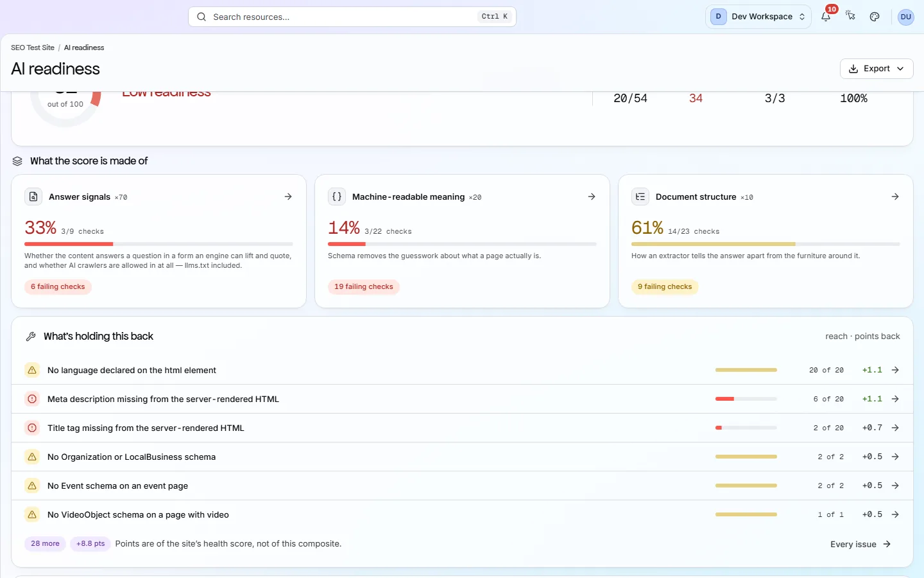924x578 pixels.
Task: Go to SEO Test Site breadcrumb
Action: (x=33, y=48)
